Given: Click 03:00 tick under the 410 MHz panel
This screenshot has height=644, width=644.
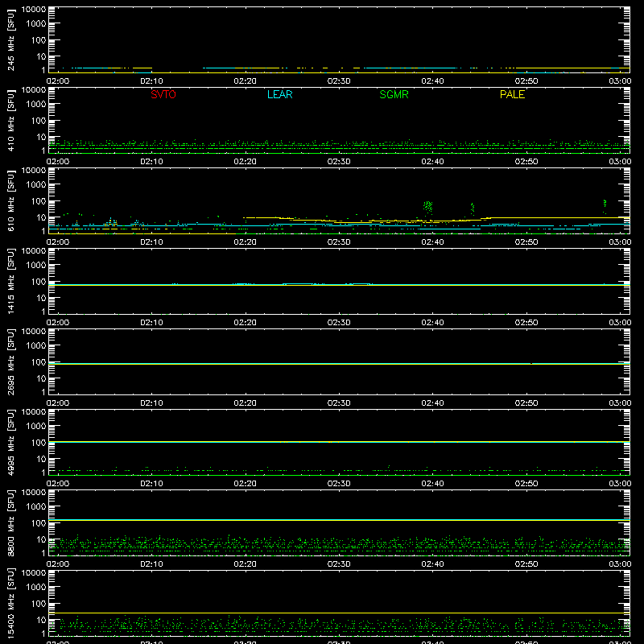Looking at the screenshot, I should click(x=620, y=162).
